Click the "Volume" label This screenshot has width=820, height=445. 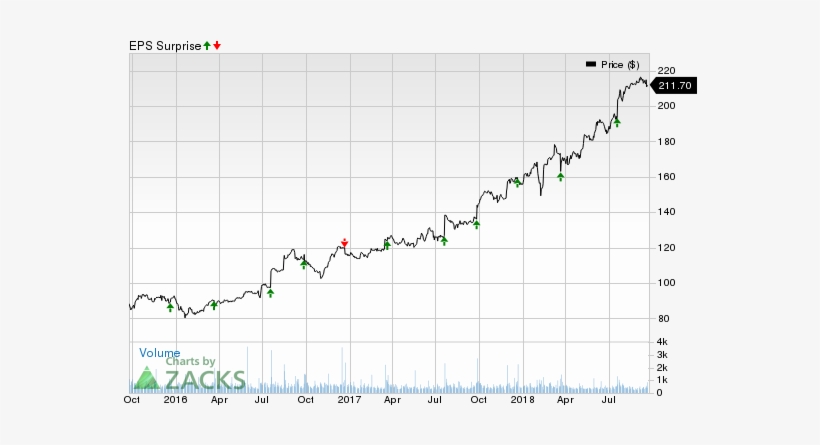[160, 353]
